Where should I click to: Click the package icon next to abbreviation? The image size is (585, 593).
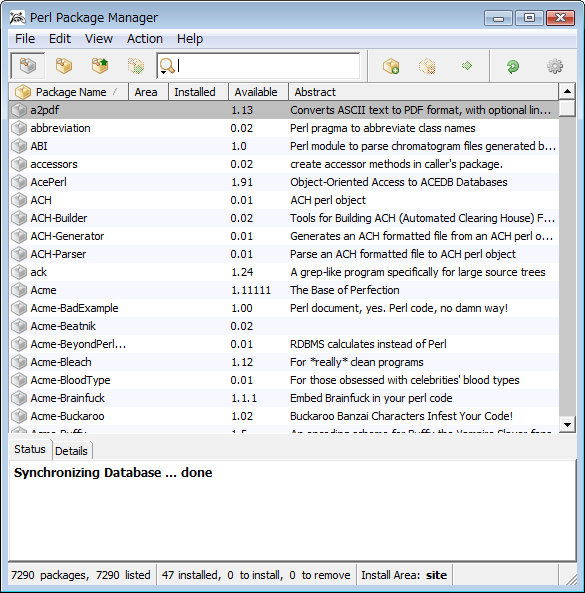pos(19,128)
